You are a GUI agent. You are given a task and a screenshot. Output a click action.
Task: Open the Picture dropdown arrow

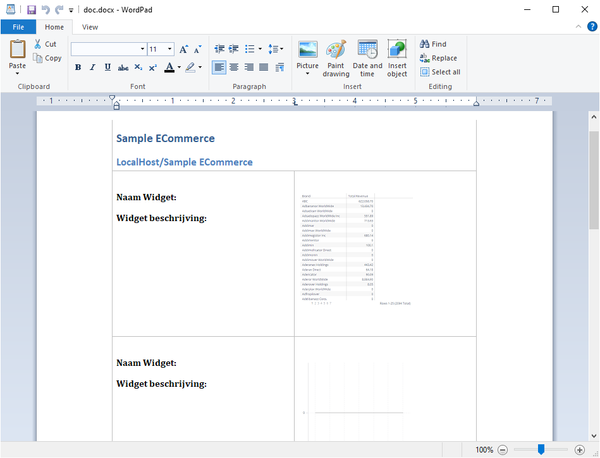tap(307, 74)
